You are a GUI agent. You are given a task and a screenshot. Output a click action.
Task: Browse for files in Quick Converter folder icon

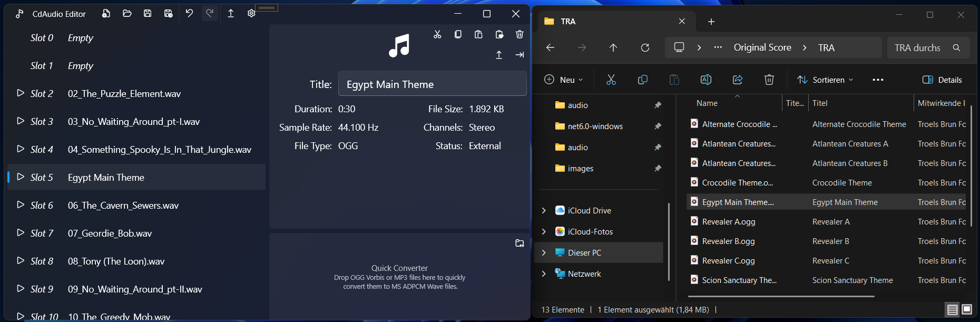520,243
